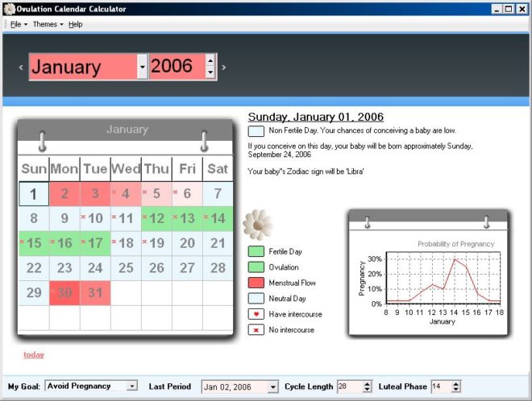
Task: Open the Last Period date dropdown
Action: 272,387
